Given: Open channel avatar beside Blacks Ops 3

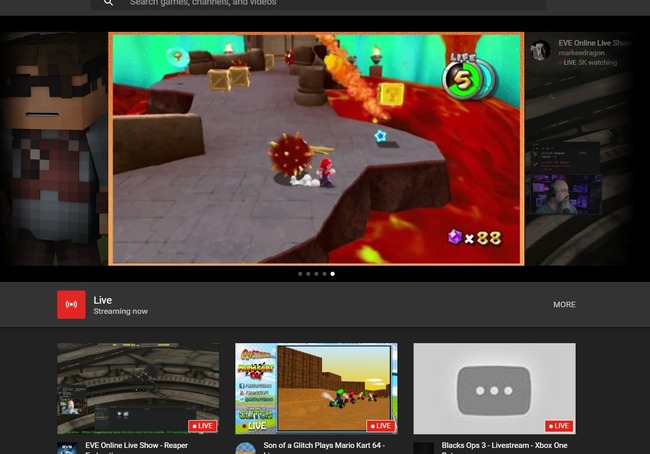Looking at the screenshot, I should [424, 449].
